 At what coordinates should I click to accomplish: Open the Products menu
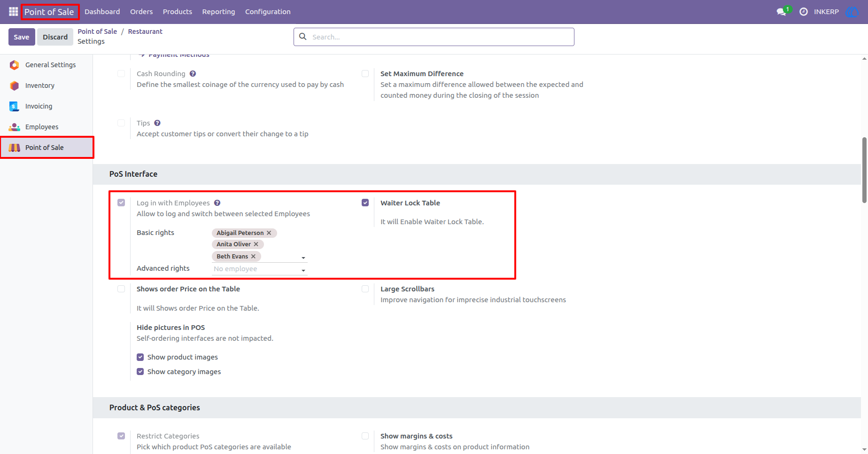(177, 12)
